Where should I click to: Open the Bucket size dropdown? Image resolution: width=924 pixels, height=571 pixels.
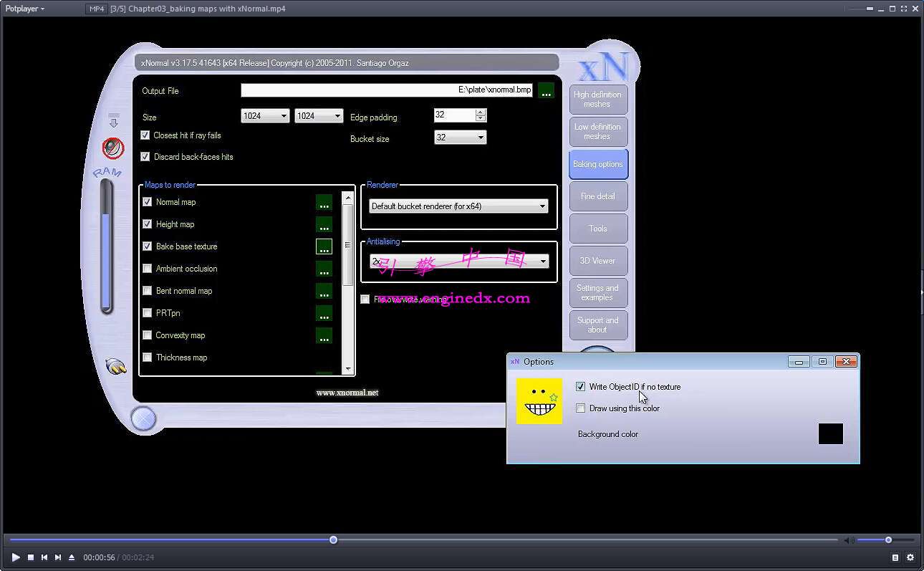pos(460,137)
